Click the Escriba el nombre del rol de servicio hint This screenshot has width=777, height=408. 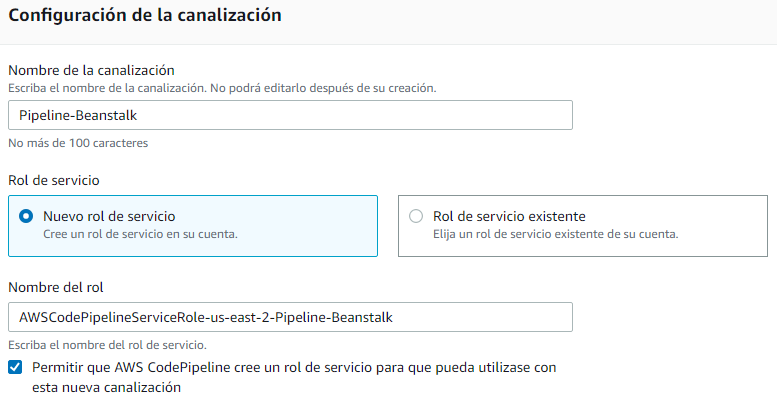[x=108, y=345]
